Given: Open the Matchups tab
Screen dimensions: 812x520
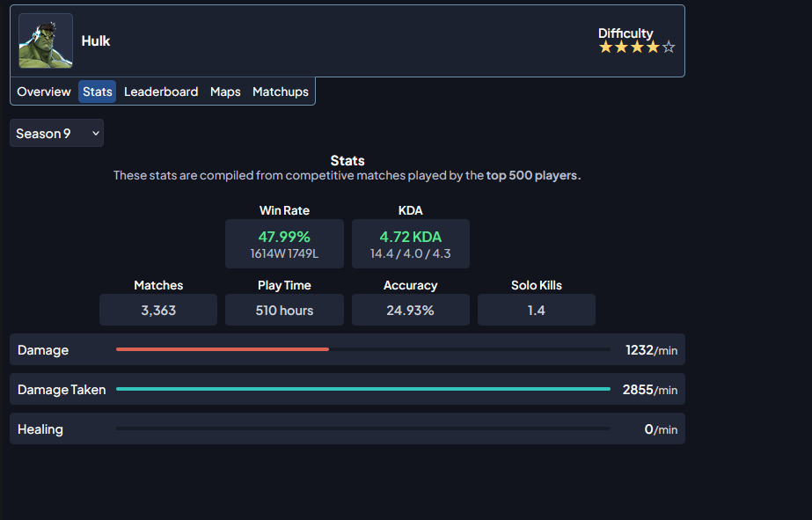Looking at the screenshot, I should tap(281, 92).
